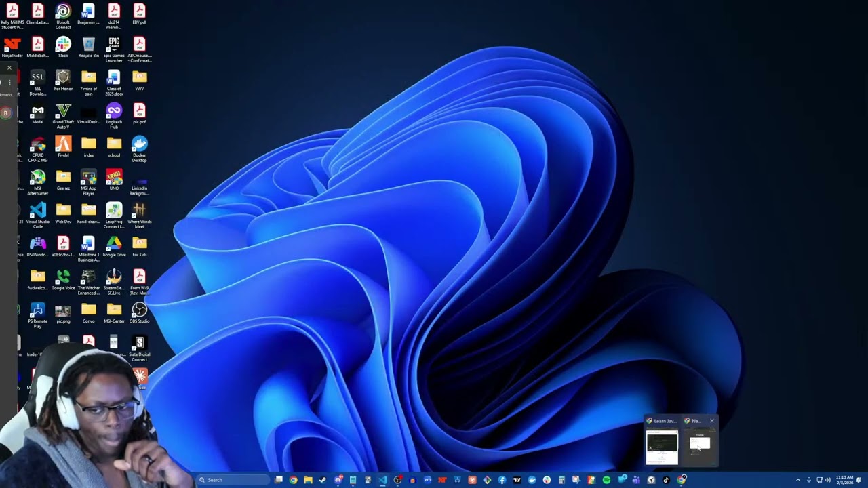The image size is (868, 488).
Task: Open the UNO game shortcut
Action: [x=114, y=180]
